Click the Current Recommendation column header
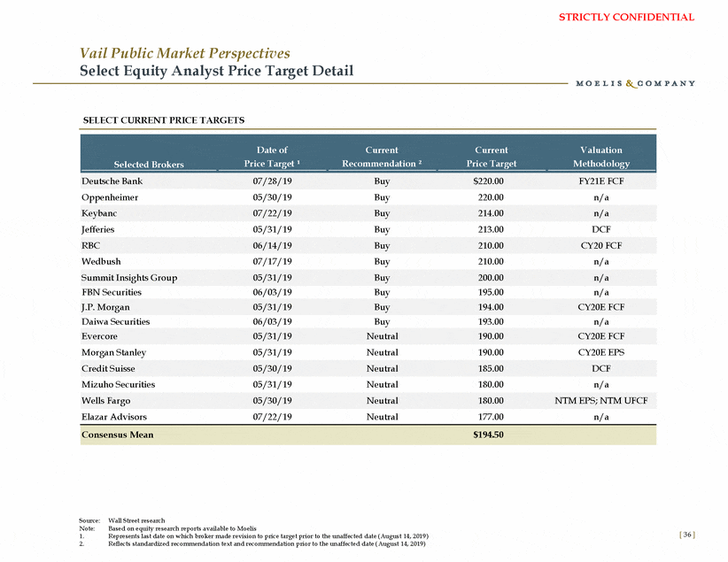Screen dimensions: 728x562 pyautogui.click(x=382, y=157)
